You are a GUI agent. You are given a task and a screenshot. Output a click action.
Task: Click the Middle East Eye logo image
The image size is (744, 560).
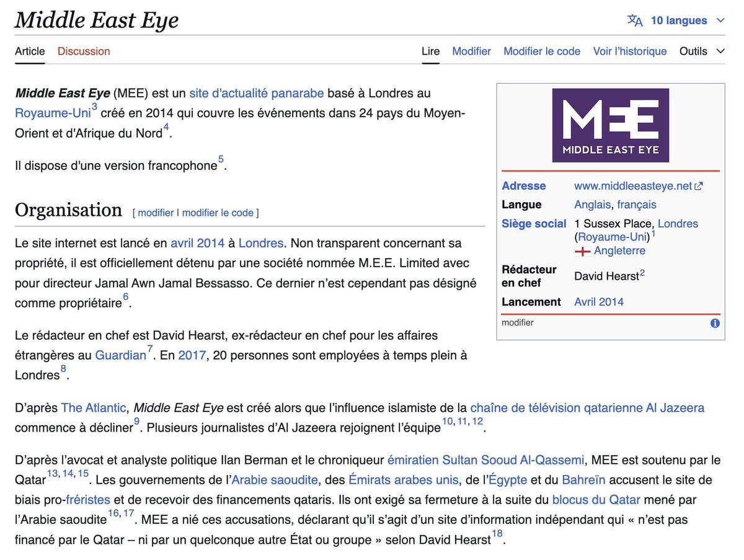click(610, 126)
